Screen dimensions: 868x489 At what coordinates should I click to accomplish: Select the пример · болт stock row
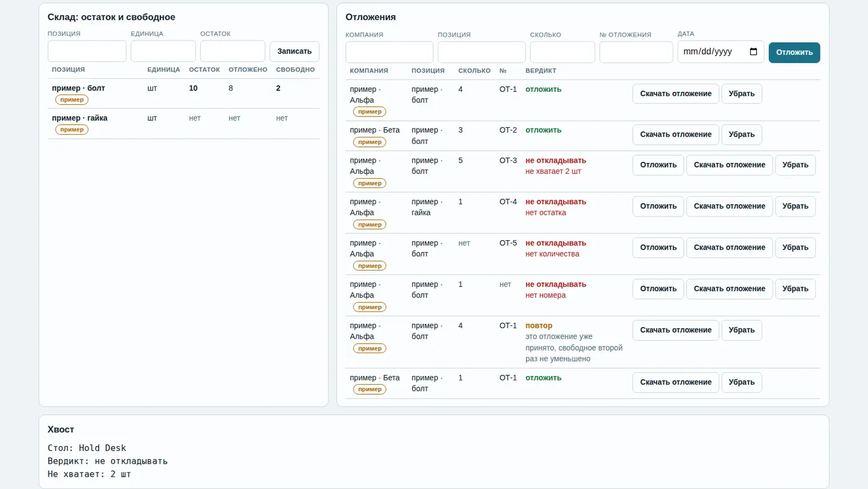(x=184, y=94)
